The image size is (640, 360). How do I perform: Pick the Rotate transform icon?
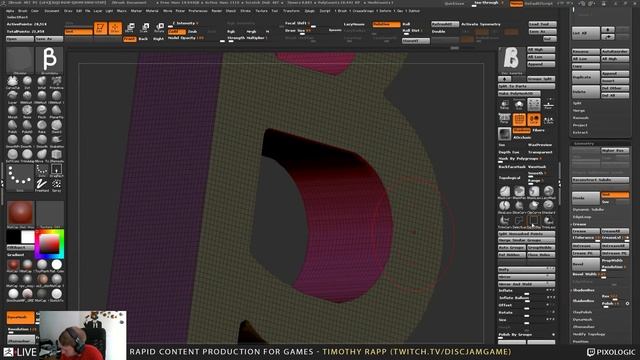(160, 28)
